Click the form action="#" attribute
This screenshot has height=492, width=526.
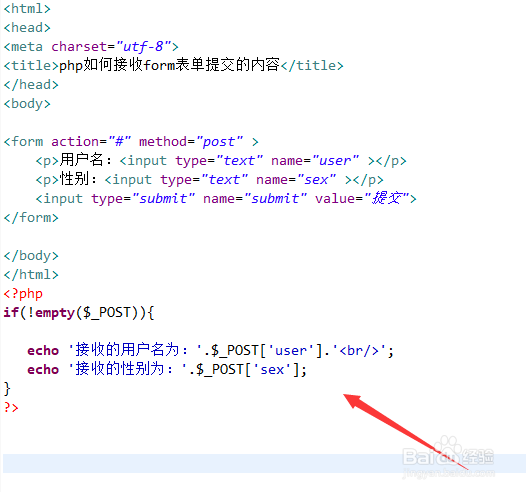91,142
